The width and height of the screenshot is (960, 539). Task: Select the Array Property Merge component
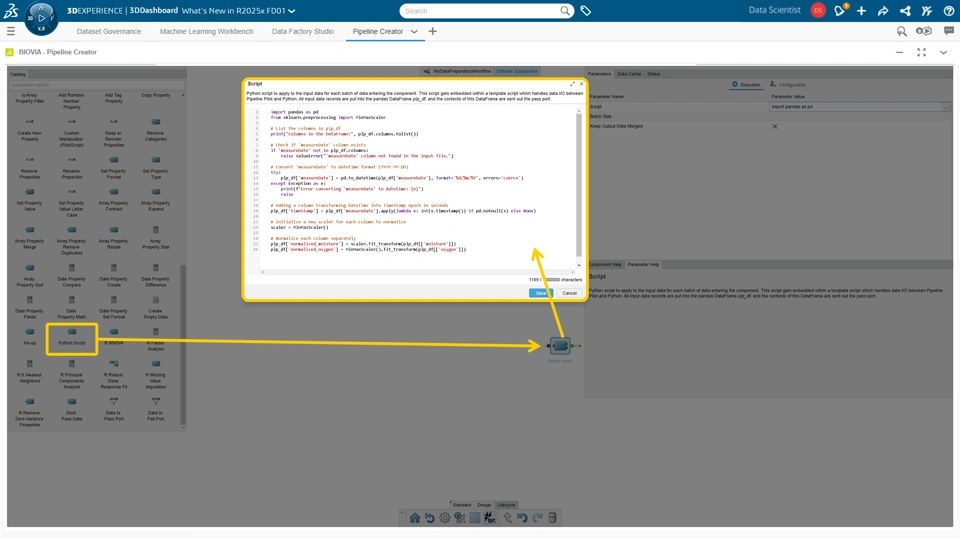click(29, 238)
